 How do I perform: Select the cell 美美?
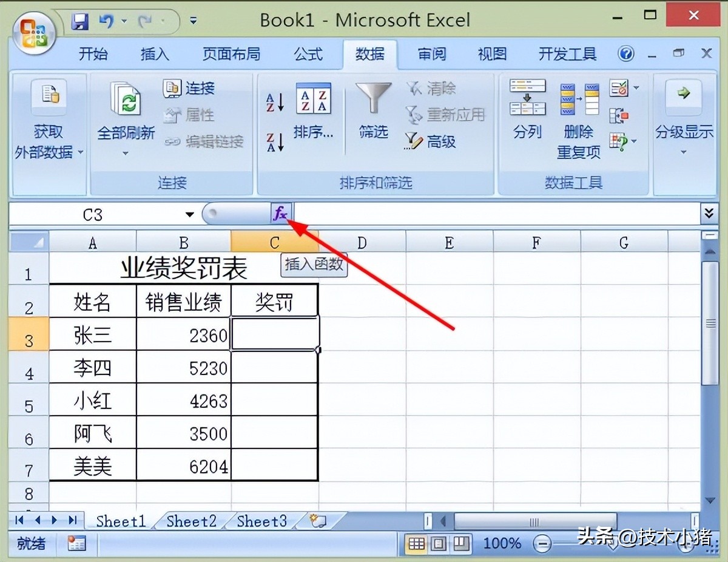click(x=92, y=466)
